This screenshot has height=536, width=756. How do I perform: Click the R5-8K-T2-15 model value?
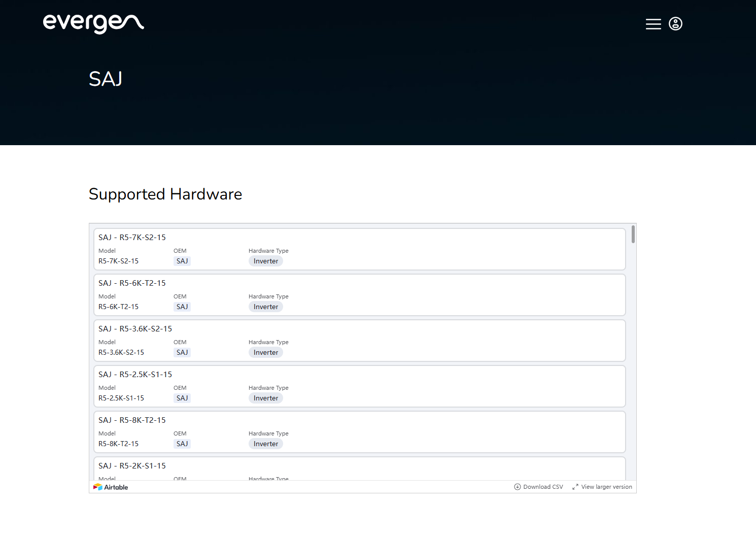[118, 444]
